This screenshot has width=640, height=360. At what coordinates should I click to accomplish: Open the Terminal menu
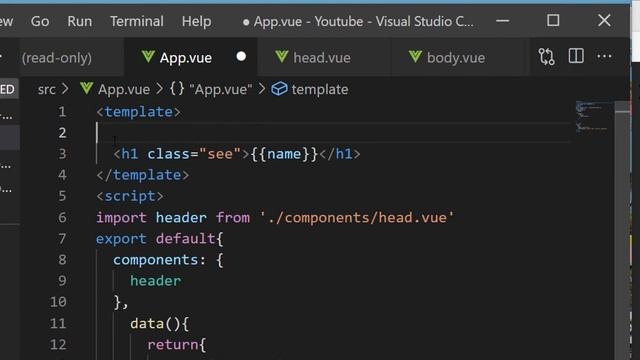[137, 21]
